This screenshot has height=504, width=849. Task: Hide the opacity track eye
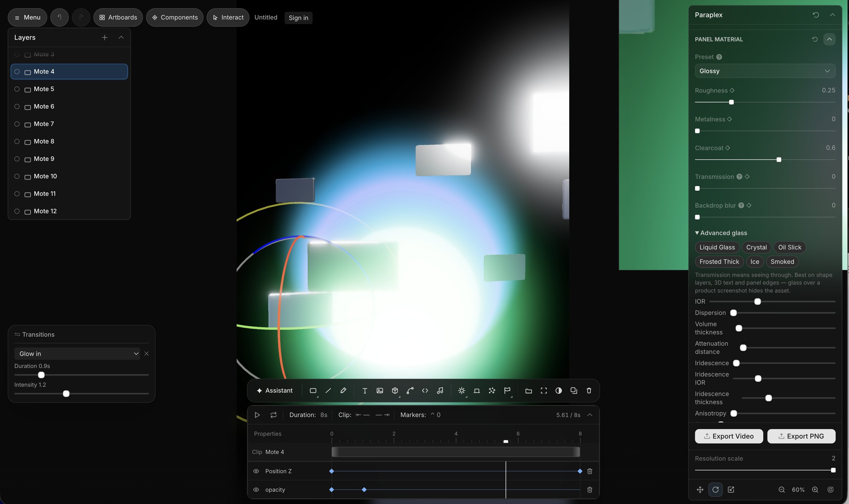[256, 490]
